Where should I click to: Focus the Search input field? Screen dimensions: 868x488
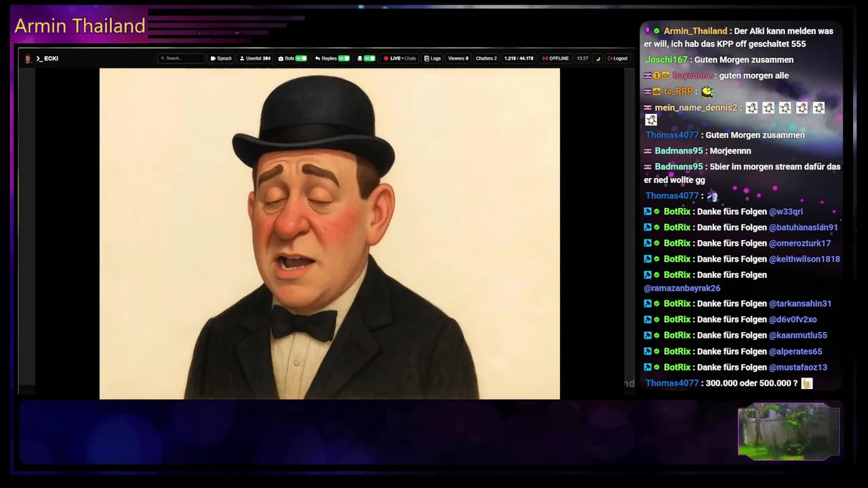(182, 58)
